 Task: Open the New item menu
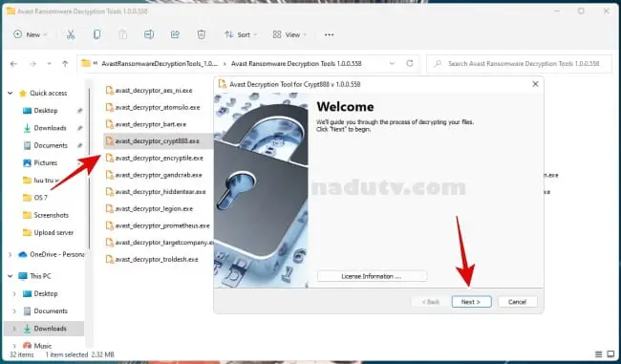pyautogui.click(x=31, y=34)
